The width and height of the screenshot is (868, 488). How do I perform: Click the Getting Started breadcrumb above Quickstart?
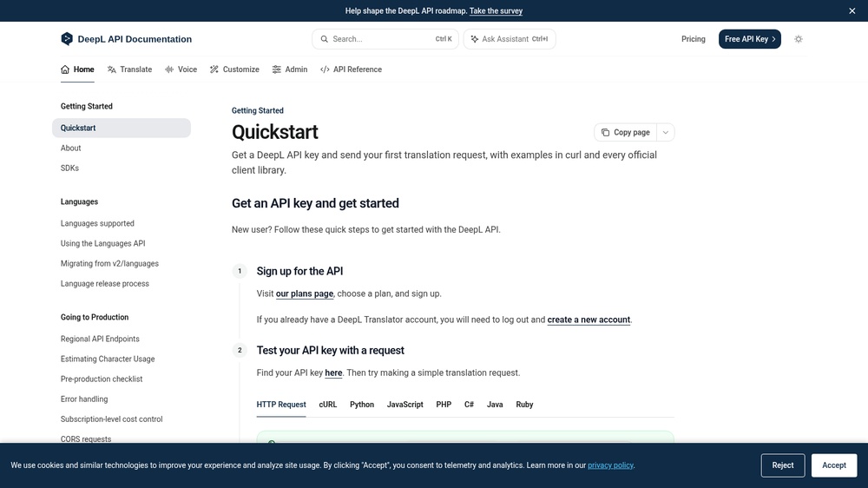258,111
